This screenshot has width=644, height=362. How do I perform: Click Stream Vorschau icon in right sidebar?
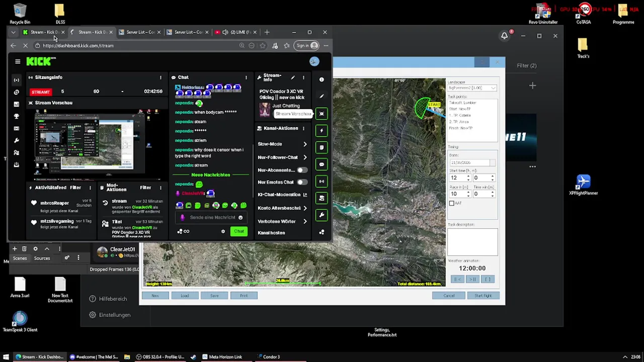[x=321, y=114]
